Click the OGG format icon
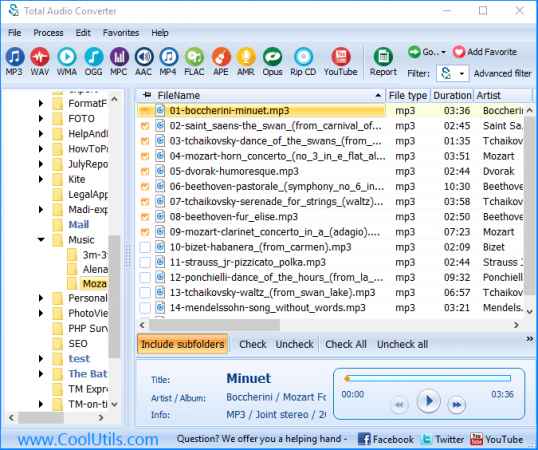 pyautogui.click(x=93, y=61)
